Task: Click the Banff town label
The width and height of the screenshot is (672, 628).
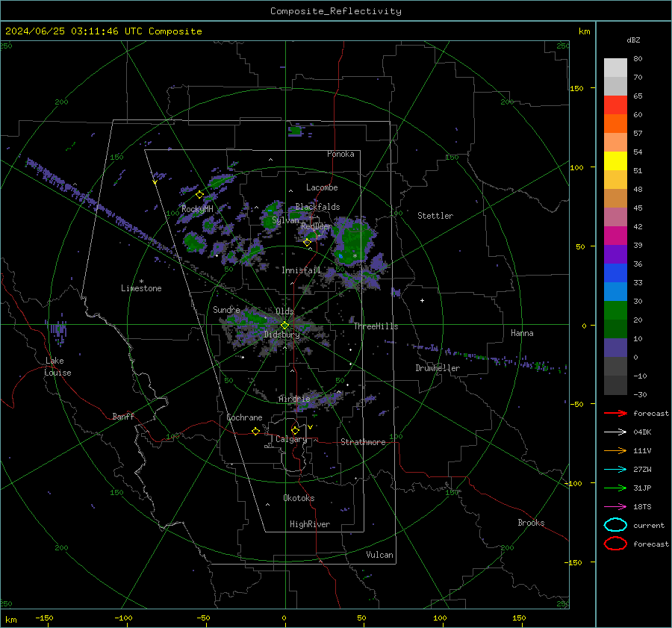Action: tap(123, 416)
